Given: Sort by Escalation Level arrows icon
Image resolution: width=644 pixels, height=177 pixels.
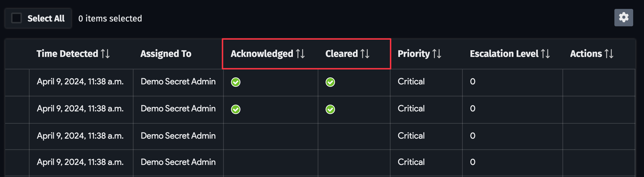Looking at the screenshot, I should [545, 54].
